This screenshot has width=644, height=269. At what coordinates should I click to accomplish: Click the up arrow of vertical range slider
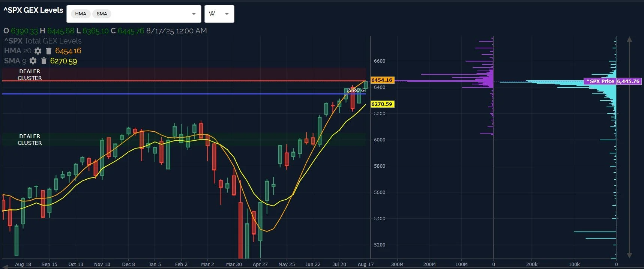629,39
